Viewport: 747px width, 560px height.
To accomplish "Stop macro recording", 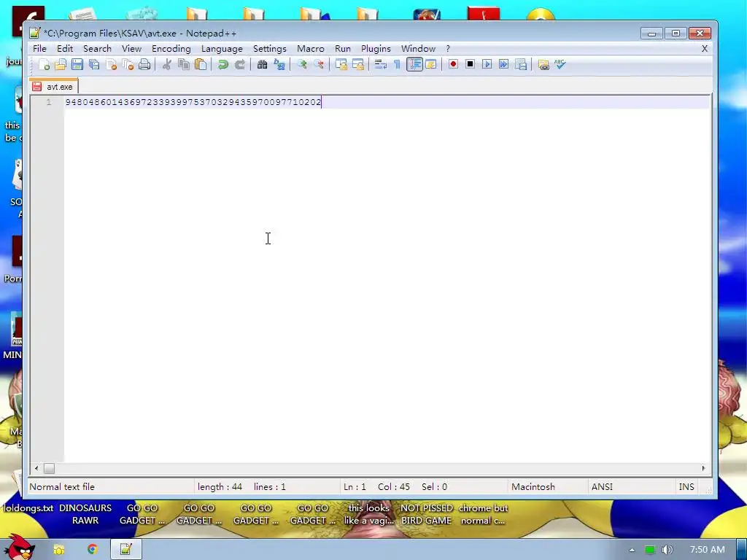I will (x=470, y=64).
